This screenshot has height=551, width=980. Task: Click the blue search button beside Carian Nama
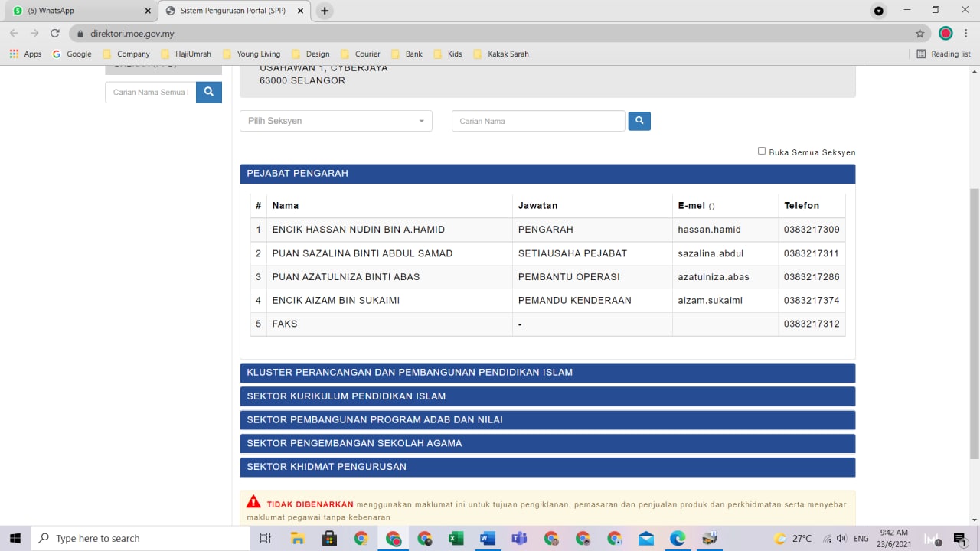(x=639, y=121)
